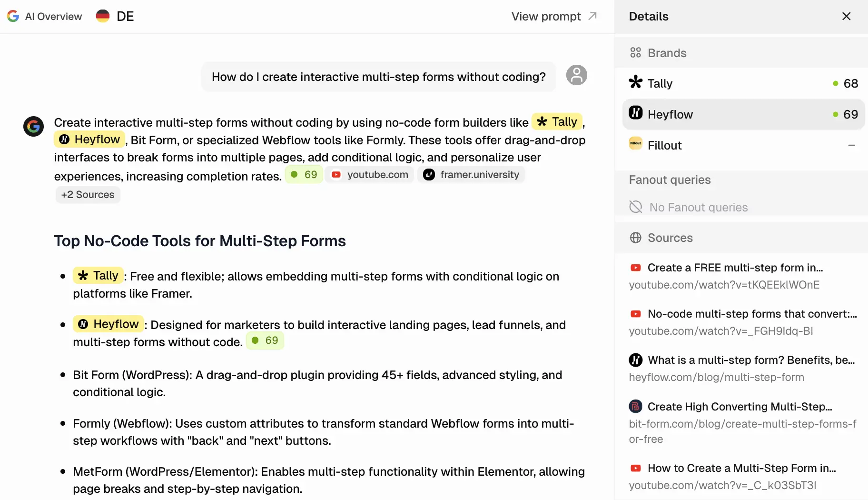Click the Tally tag in the tools list

[x=98, y=276]
